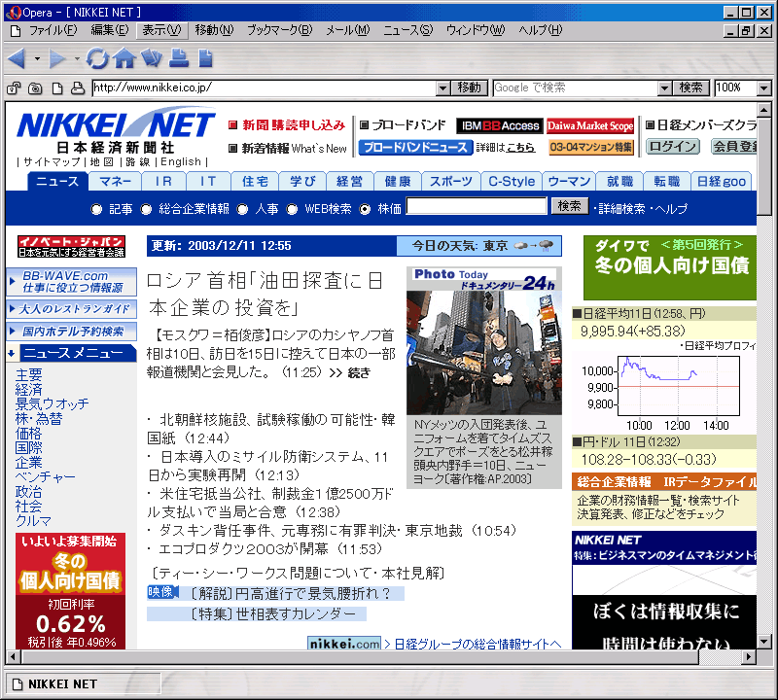Image resolution: width=778 pixels, height=700 pixels.
Task: Expand the address bar URL dropdown
Action: (443, 88)
